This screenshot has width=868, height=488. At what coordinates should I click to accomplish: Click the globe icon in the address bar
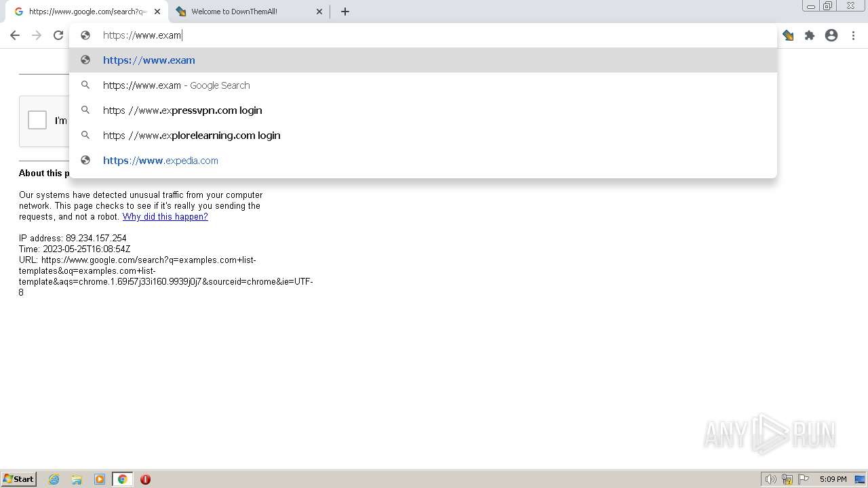pyautogui.click(x=85, y=35)
